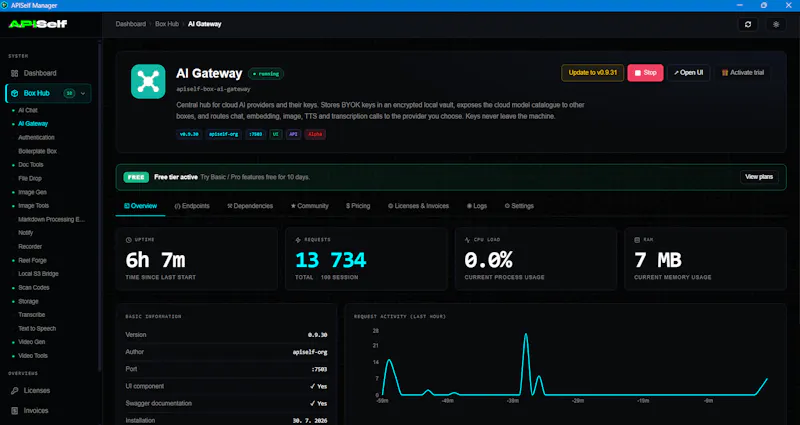Image resolution: width=800 pixels, height=425 pixels.
Task: Open Storage in sidebar
Action: coord(29,302)
